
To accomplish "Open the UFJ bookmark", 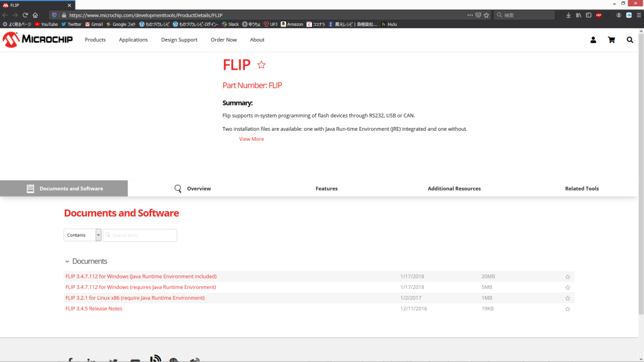I will tap(270, 25).
